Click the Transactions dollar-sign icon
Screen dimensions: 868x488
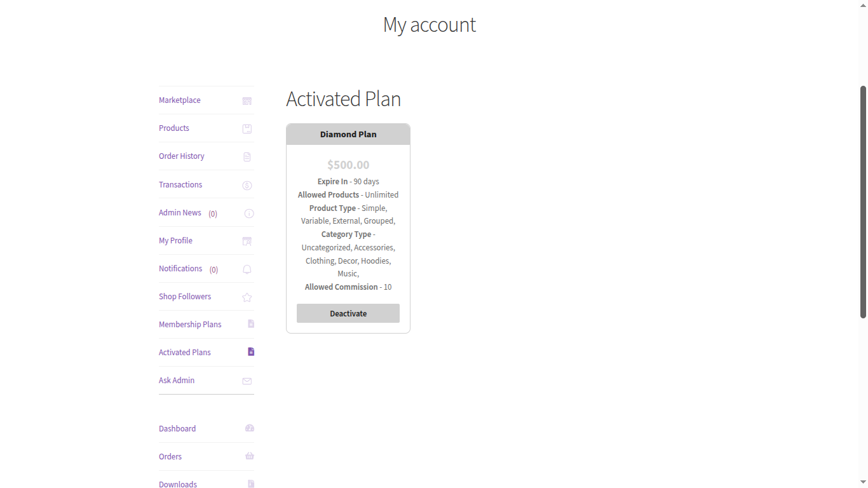247,185
